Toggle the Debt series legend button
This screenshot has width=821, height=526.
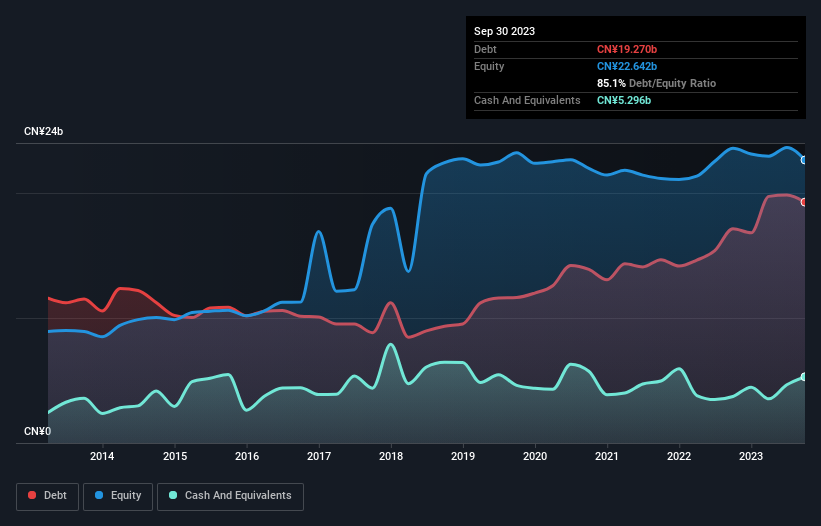pyautogui.click(x=48, y=496)
